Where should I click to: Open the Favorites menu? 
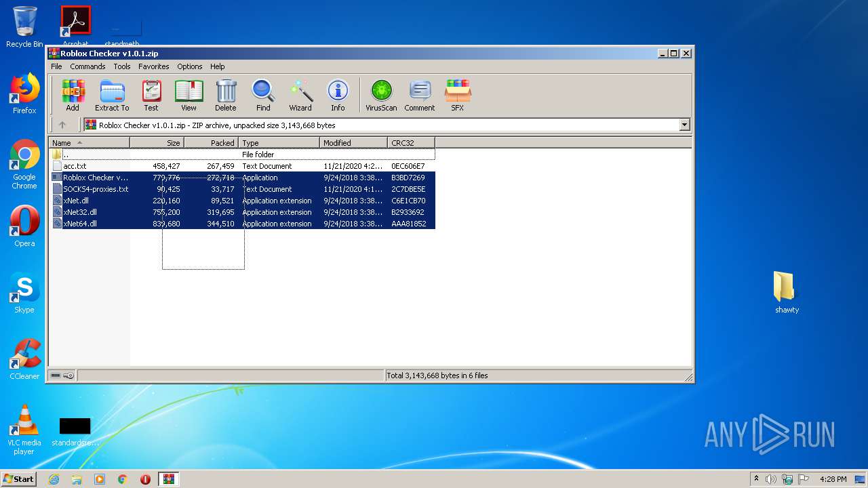tap(154, 66)
